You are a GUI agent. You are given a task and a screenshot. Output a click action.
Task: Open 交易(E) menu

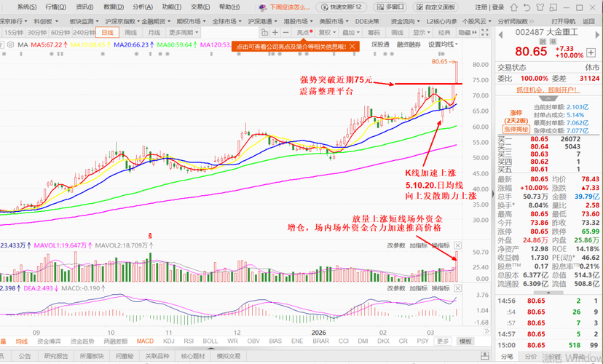200,7
